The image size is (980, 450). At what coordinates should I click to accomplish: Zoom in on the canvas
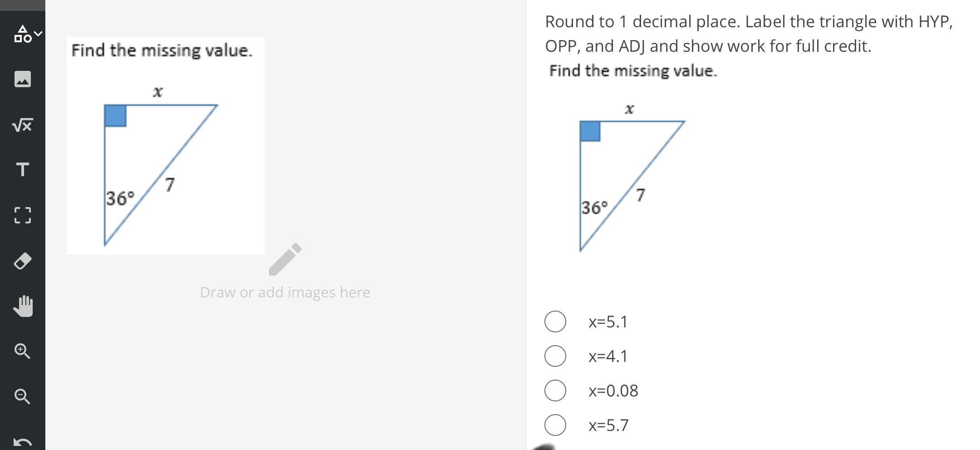pyautogui.click(x=22, y=351)
